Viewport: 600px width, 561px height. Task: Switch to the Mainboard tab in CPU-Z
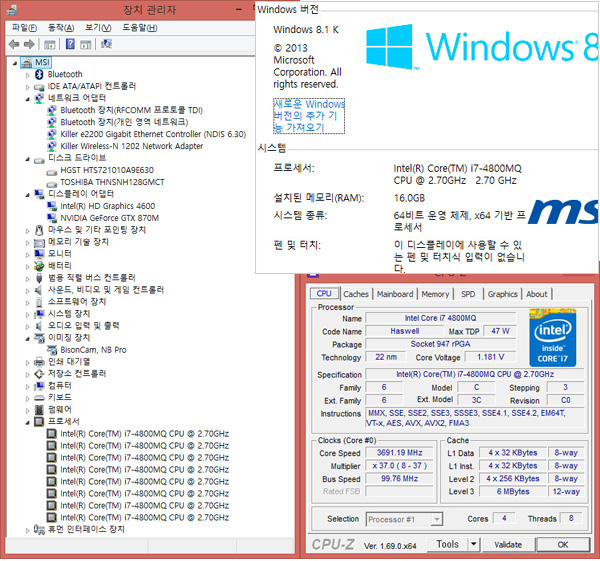[395, 294]
